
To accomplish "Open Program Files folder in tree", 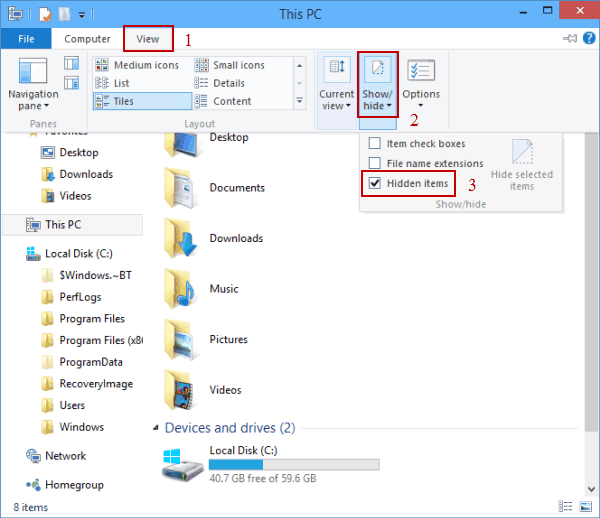I will (83, 319).
